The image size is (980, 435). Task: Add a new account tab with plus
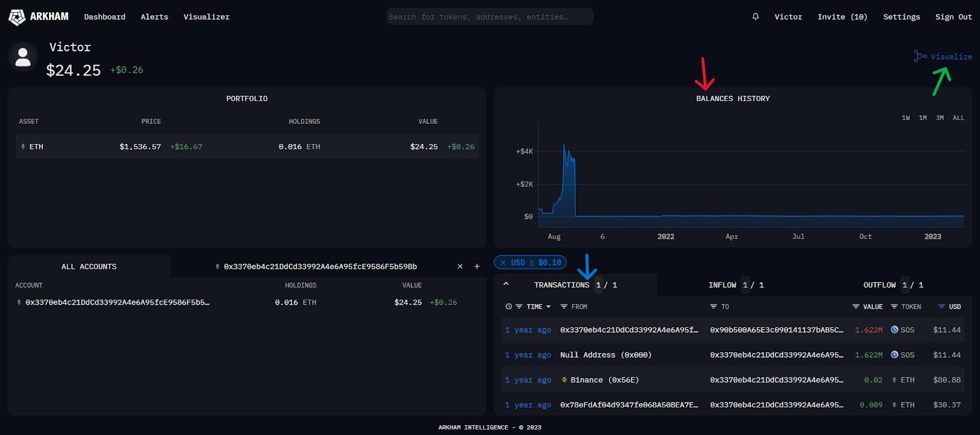(x=477, y=267)
